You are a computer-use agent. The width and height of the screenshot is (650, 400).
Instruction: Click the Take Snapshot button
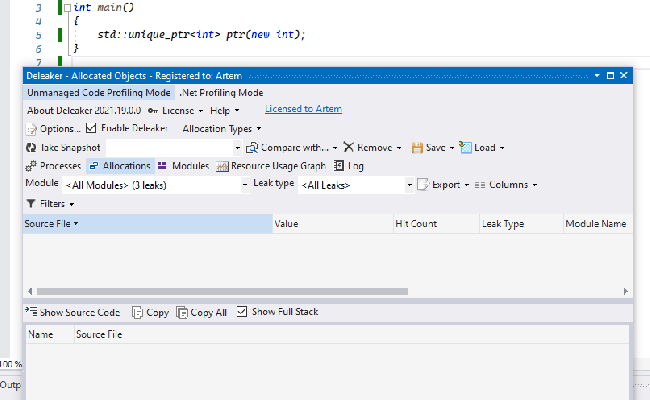pyautogui.click(x=63, y=148)
